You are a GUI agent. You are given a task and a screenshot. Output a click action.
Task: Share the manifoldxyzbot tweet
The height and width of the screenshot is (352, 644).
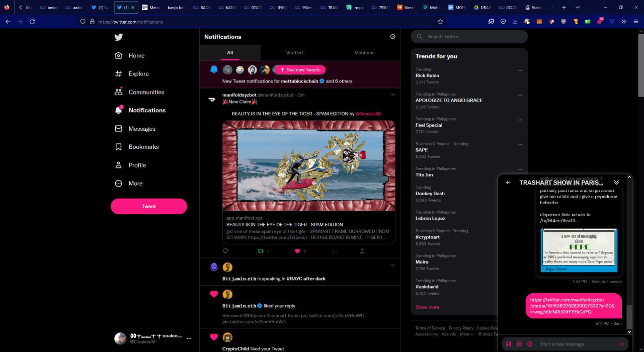pos(362,251)
